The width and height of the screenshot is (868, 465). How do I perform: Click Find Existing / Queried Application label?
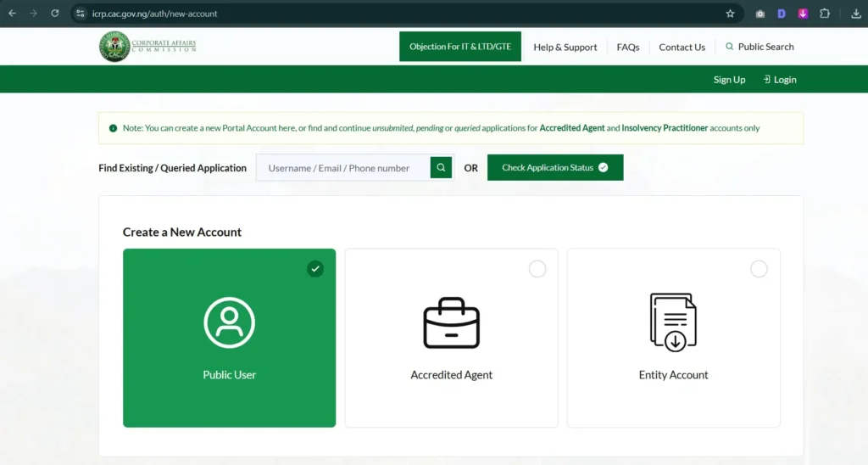tap(172, 168)
